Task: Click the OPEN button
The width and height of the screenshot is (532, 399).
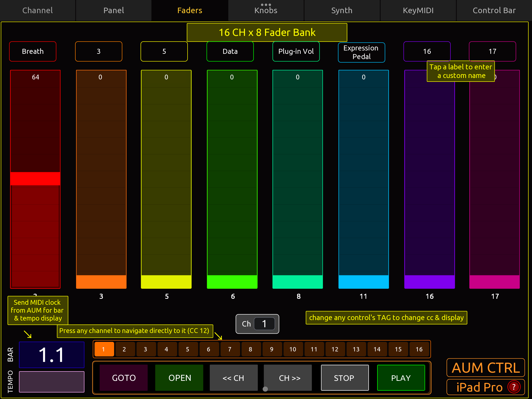Action: coord(179,378)
